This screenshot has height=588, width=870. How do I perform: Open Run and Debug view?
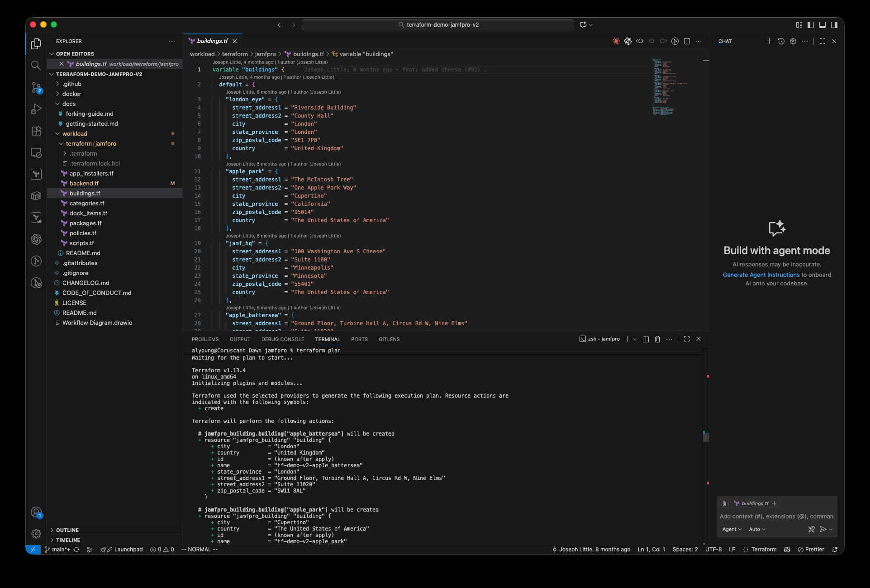[36, 109]
